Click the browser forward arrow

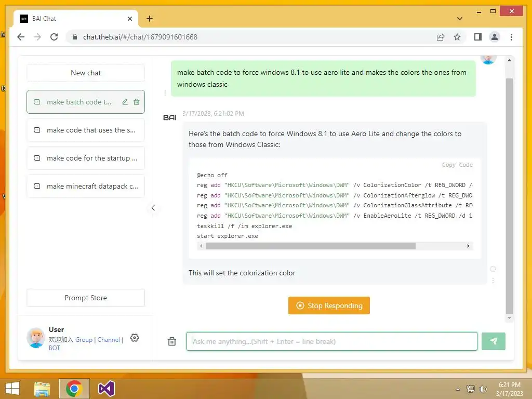click(x=37, y=37)
